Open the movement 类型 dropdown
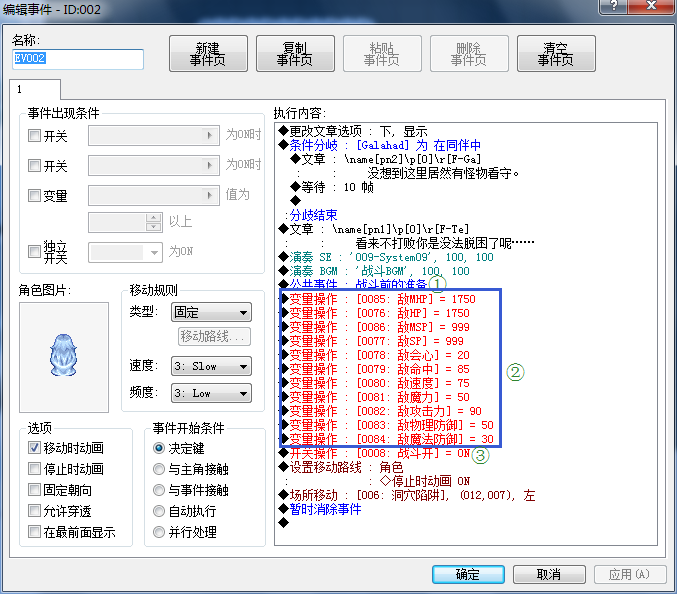 (x=211, y=313)
